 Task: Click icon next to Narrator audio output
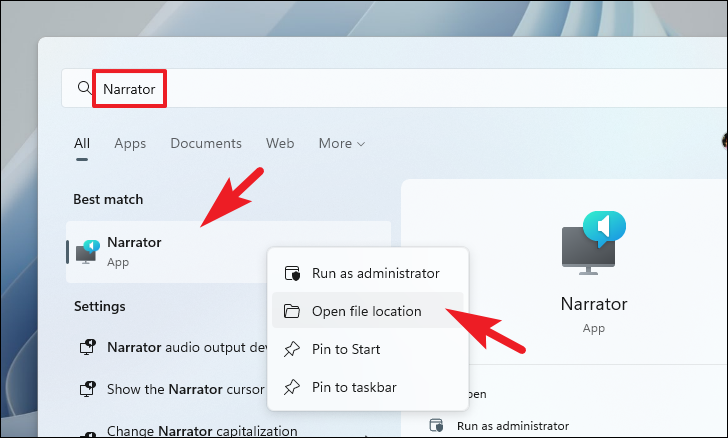tap(87, 347)
